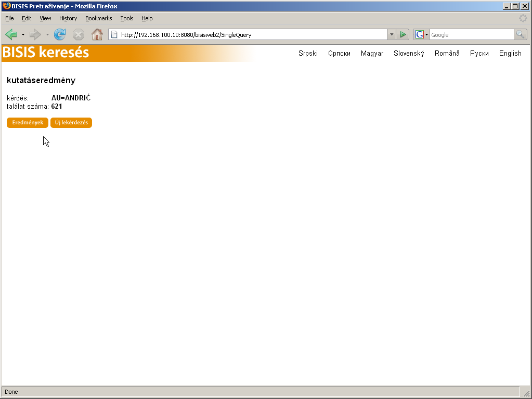Click the green Go button
Image resolution: width=532 pixels, height=399 pixels.
403,35
